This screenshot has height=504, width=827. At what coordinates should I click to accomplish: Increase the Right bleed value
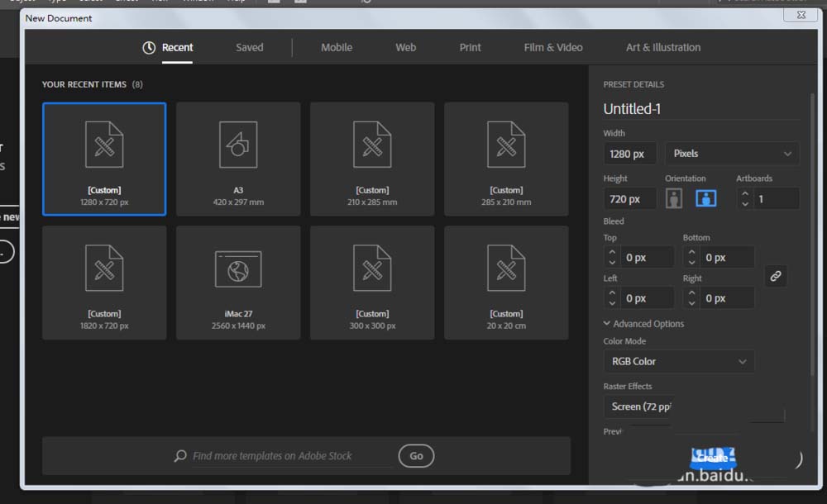click(x=691, y=293)
